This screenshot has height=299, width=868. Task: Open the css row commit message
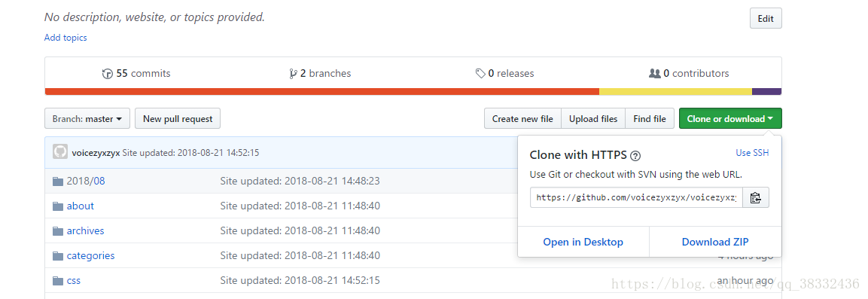point(300,281)
